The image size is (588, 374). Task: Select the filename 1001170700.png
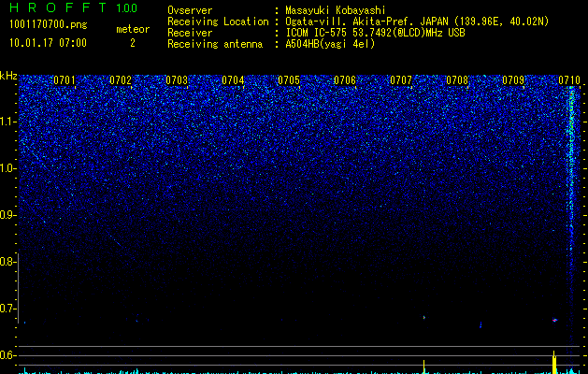pyautogui.click(x=48, y=24)
